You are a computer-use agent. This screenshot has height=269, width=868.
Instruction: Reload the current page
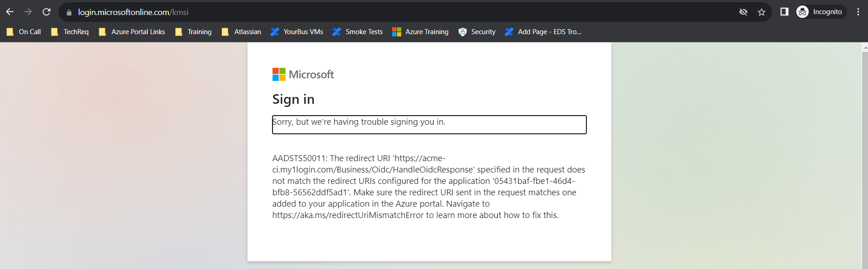coord(46,12)
